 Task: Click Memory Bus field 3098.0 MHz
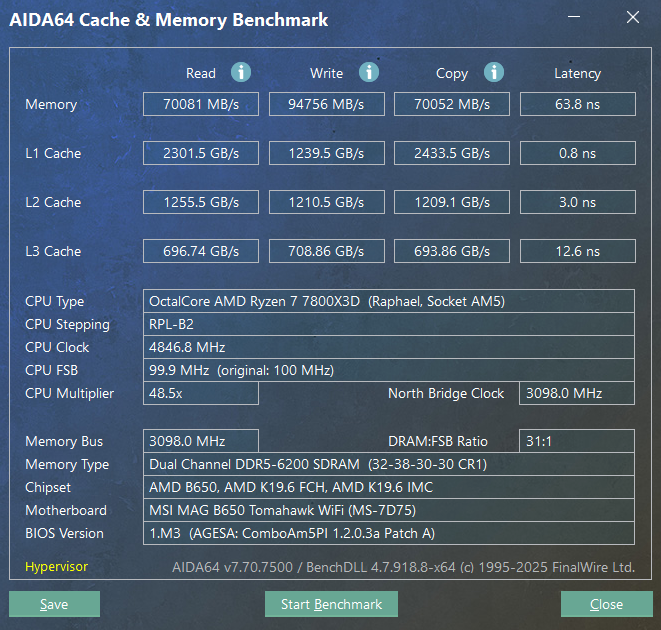coord(201,441)
